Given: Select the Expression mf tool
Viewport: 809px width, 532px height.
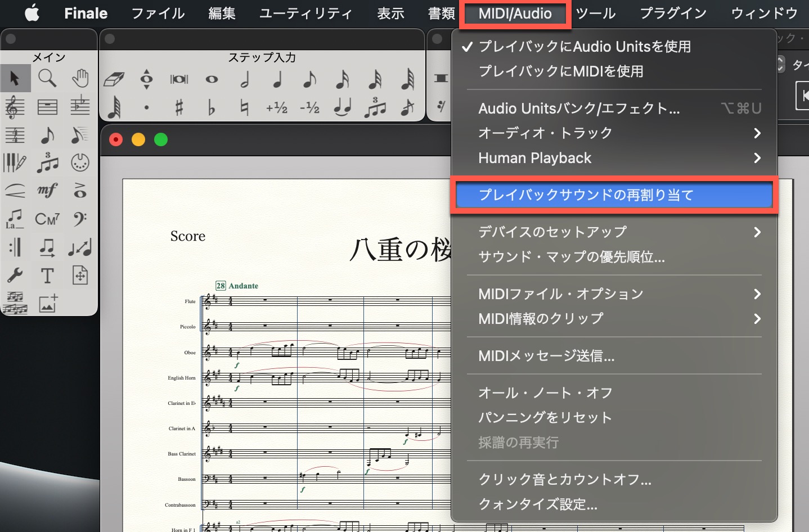Looking at the screenshot, I should pos(47,191).
